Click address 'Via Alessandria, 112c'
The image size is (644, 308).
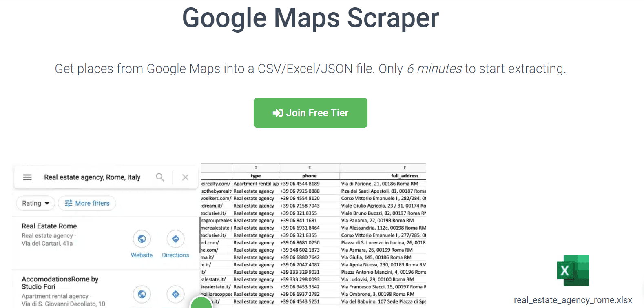(x=383, y=228)
